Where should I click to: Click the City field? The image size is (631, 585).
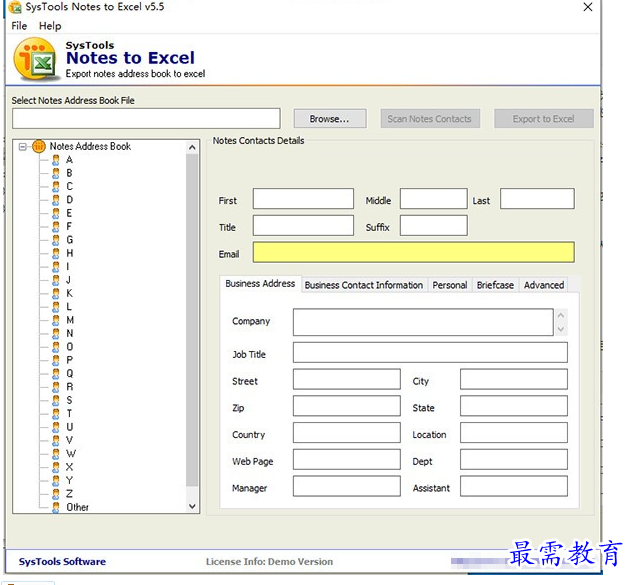tap(514, 379)
